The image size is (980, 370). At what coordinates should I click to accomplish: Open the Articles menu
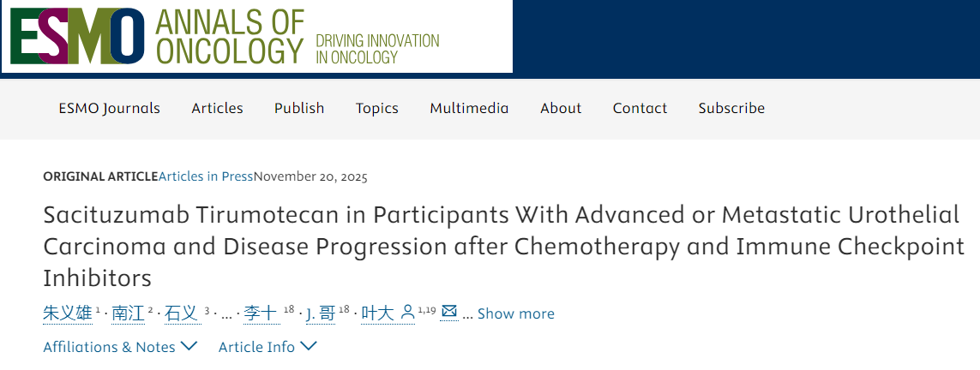click(x=217, y=108)
